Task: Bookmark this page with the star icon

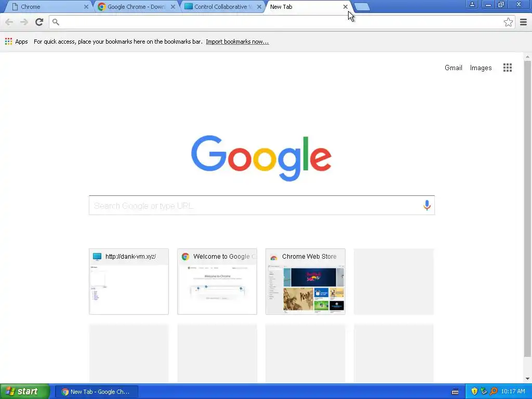Action: coord(508,22)
